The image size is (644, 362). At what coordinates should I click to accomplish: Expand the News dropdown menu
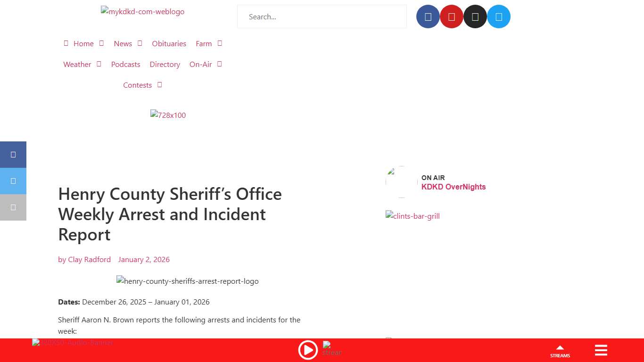123,43
